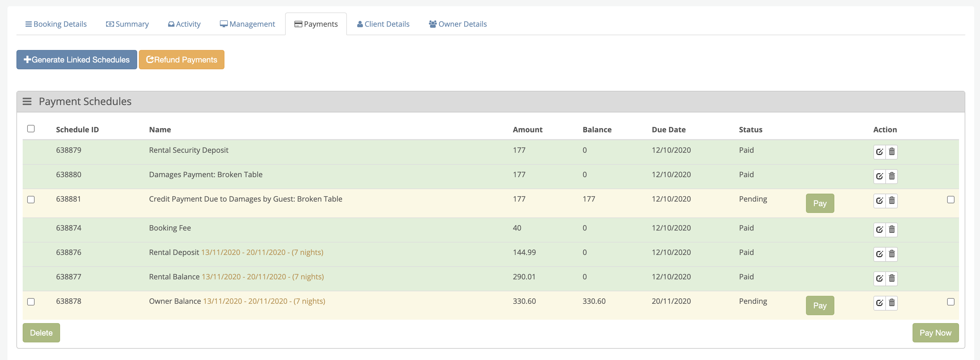
Task: Edit the Damages Payment: Broken Table schedule
Action: click(879, 176)
